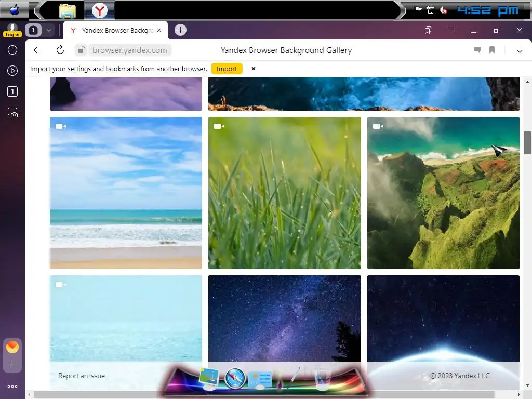The width and height of the screenshot is (532, 399).
Task: Click the yellow Import button
Action: tap(227, 69)
